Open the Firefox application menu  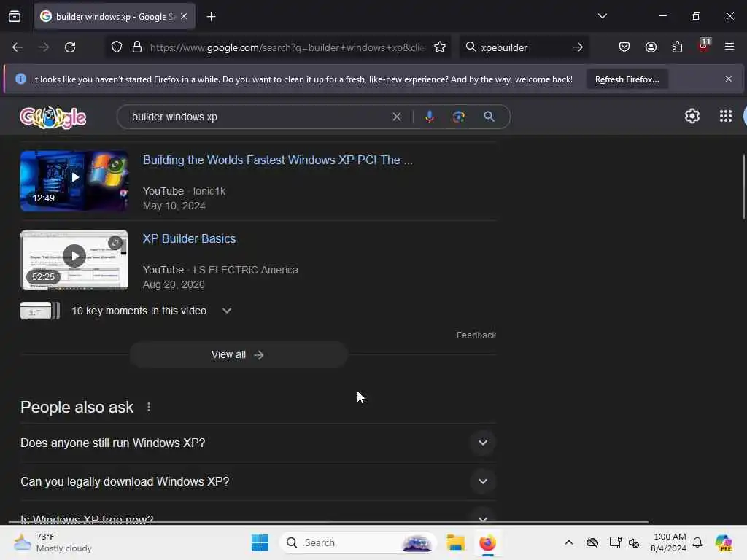(729, 47)
